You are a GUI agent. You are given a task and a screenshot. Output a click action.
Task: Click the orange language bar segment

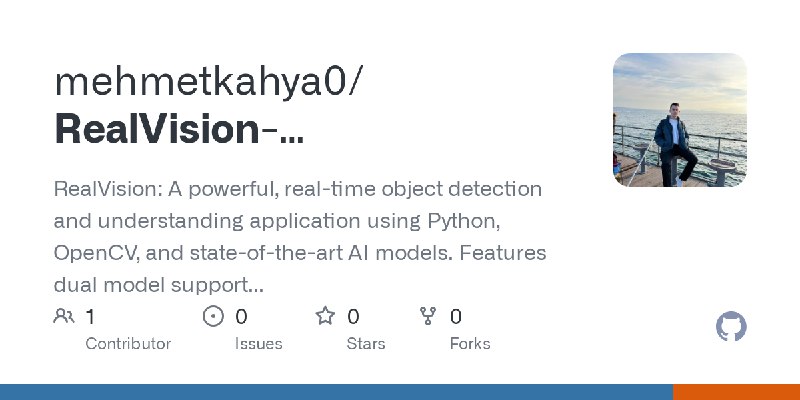[x=737, y=392]
